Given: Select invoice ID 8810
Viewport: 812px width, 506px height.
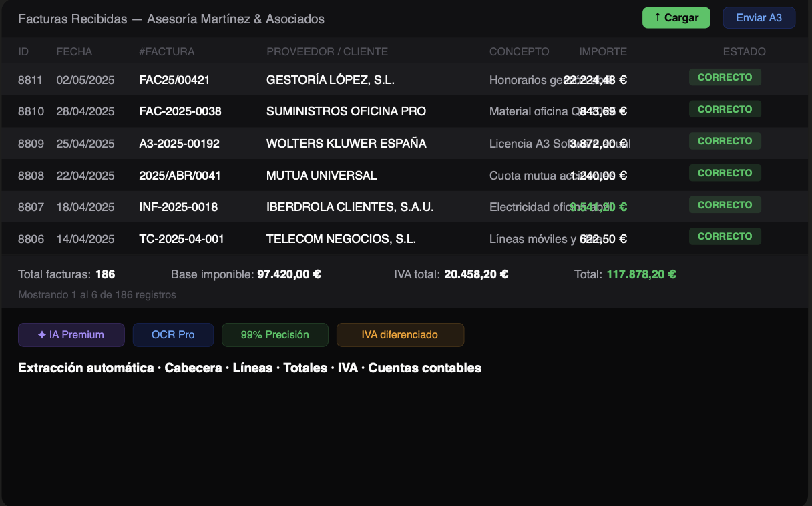Looking at the screenshot, I should point(31,111).
